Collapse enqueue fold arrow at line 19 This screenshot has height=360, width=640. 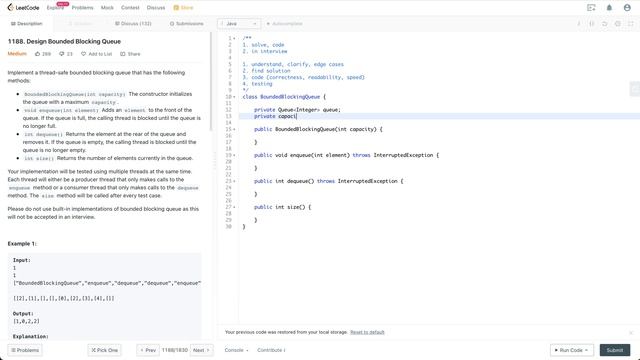tap(234, 155)
